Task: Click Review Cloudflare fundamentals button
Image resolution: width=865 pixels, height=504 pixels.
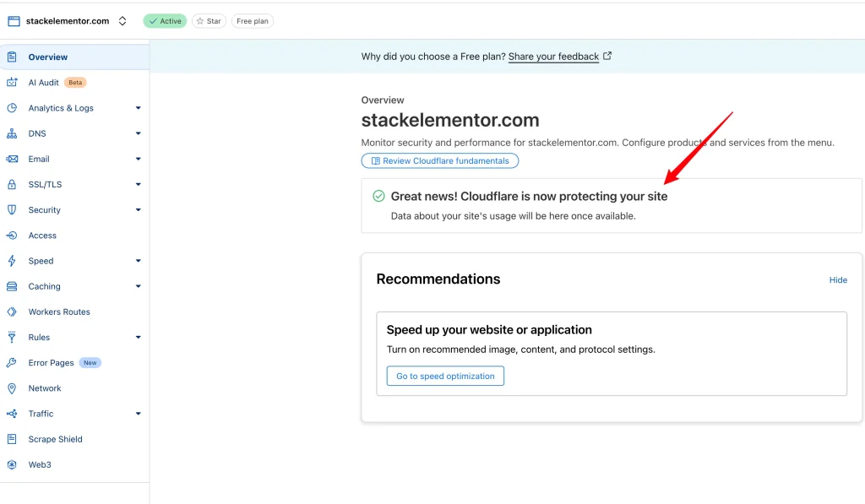Action: (439, 160)
